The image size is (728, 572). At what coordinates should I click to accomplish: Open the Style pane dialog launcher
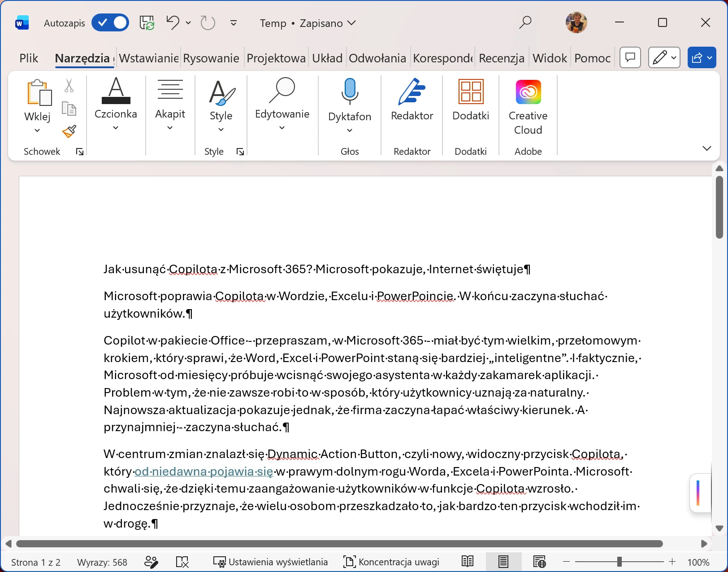click(240, 152)
